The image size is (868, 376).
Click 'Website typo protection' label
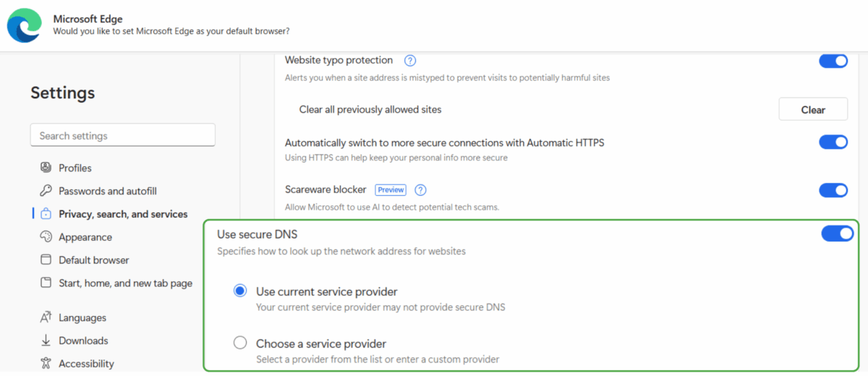point(339,60)
